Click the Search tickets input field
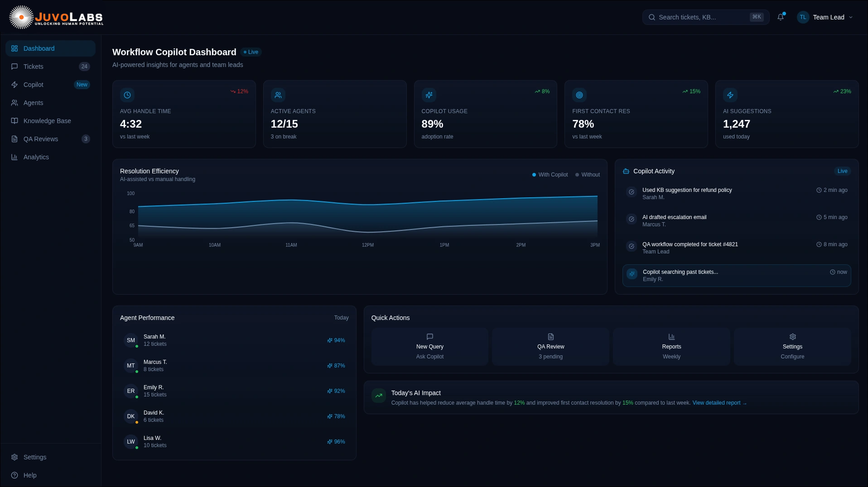Screen dimensions: 868x487 [702, 17]
